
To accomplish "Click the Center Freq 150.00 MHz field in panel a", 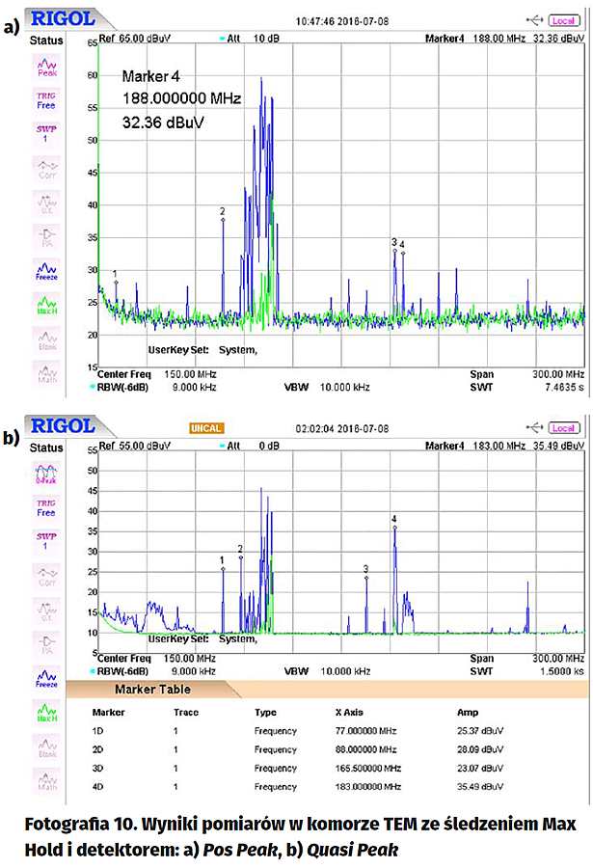I will point(156,374).
